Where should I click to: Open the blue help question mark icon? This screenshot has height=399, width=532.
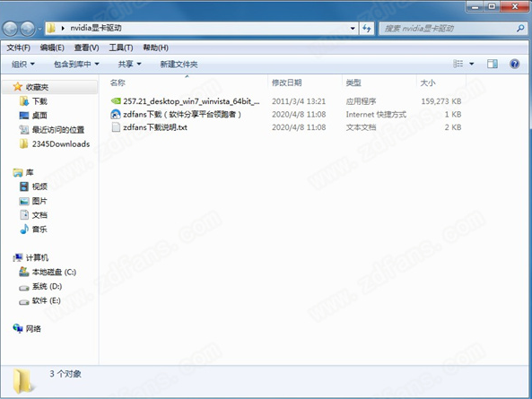pyautogui.click(x=515, y=64)
